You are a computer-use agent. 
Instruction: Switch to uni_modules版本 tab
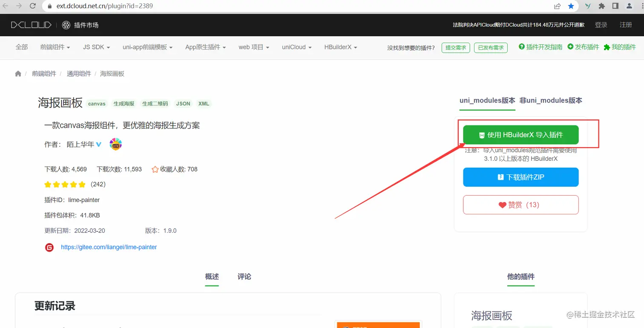[487, 100]
